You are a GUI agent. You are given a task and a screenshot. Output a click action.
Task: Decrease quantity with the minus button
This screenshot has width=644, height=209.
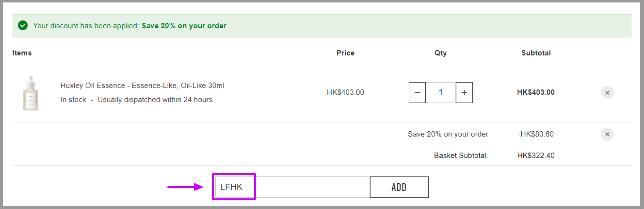[x=418, y=92]
